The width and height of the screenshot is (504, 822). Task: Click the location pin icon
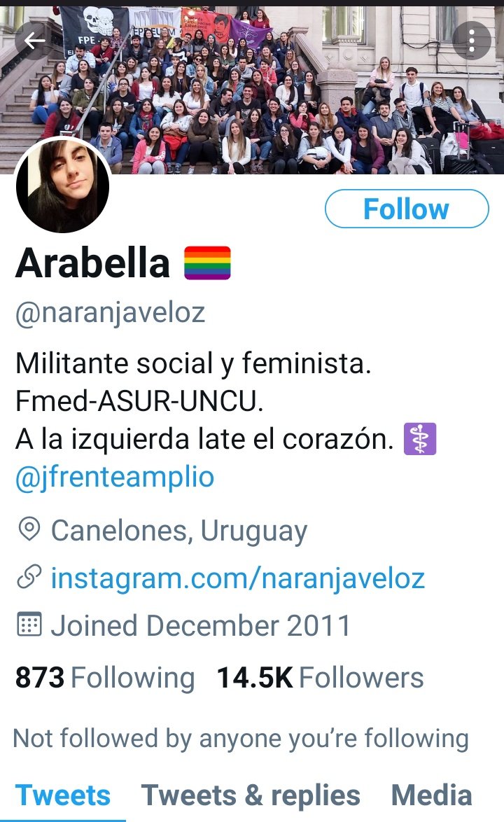pos(29,529)
